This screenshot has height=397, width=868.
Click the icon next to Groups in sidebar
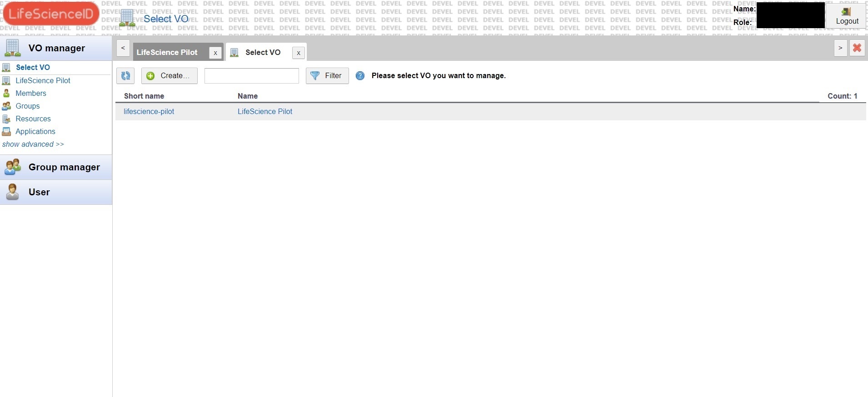[6, 106]
